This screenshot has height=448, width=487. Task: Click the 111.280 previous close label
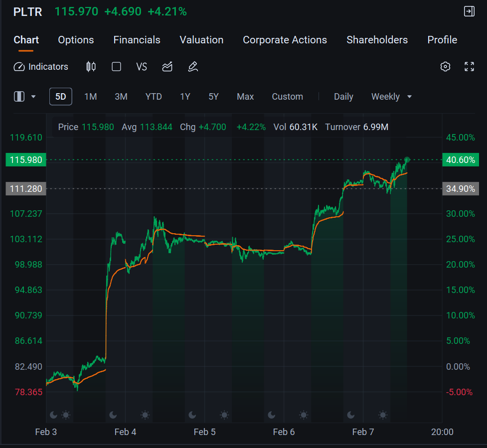coord(26,189)
